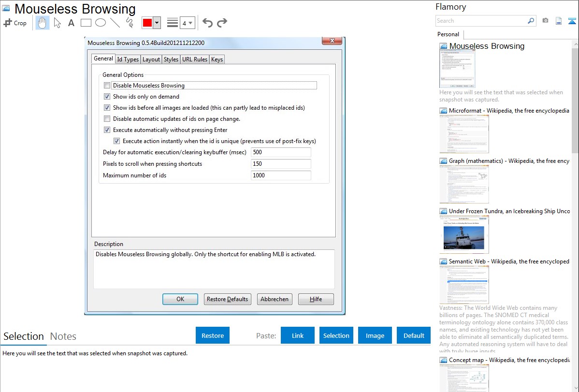
Task: Click the Maximum number of ids field
Action: [x=281, y=175]
